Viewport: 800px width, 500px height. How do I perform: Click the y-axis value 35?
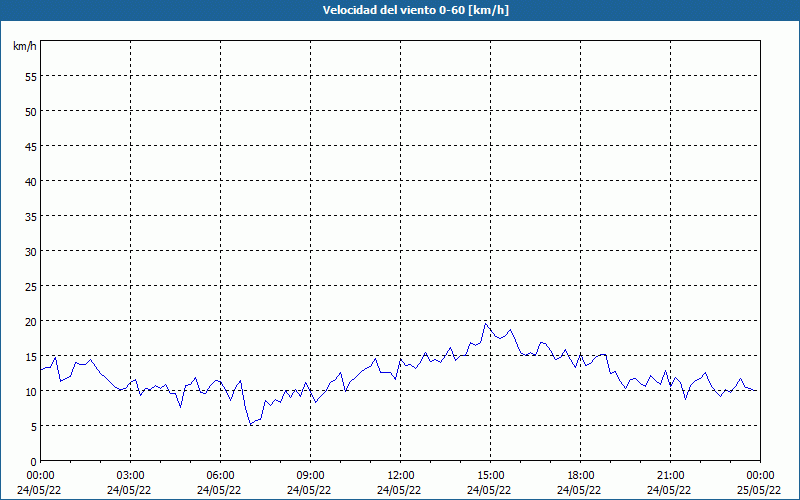[31, 216]
